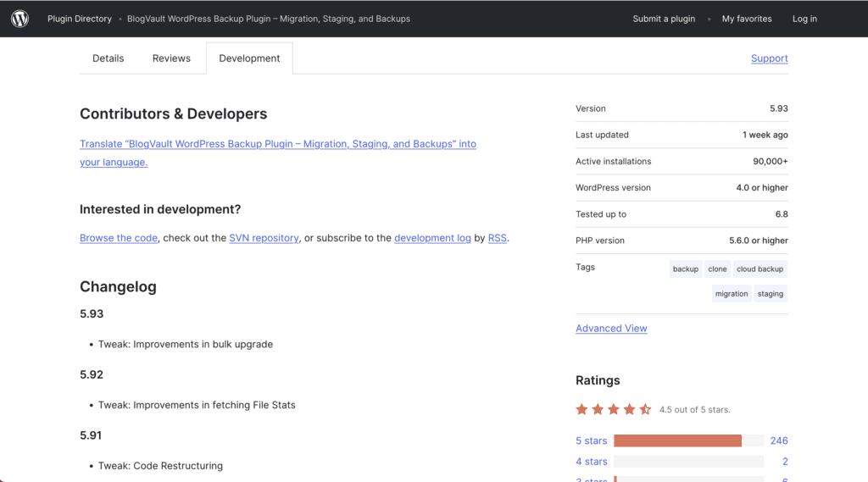Open the development log link

click(432, 238)
